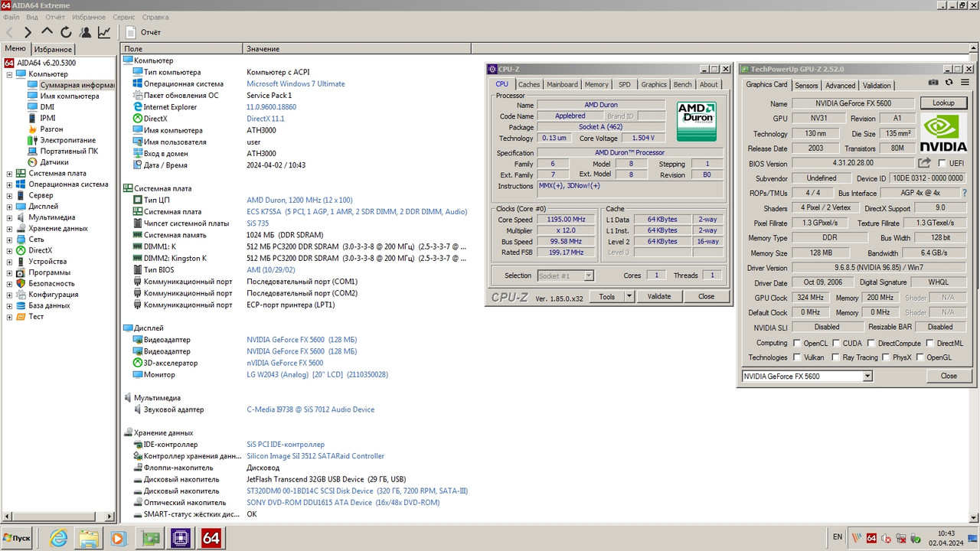This screenshot has height=551, width=980.
Task: Expand Операционная система tree node
Action: coord(9,184)
